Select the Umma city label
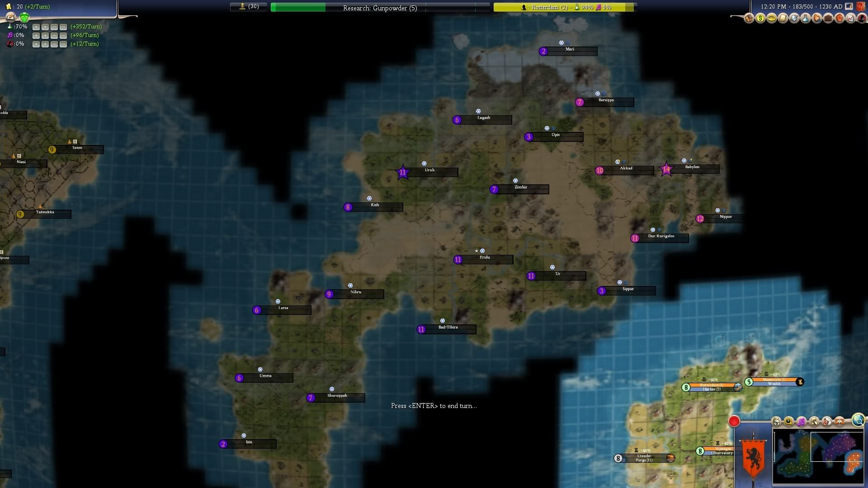This screenshot has width=868, height=488. 264,378
